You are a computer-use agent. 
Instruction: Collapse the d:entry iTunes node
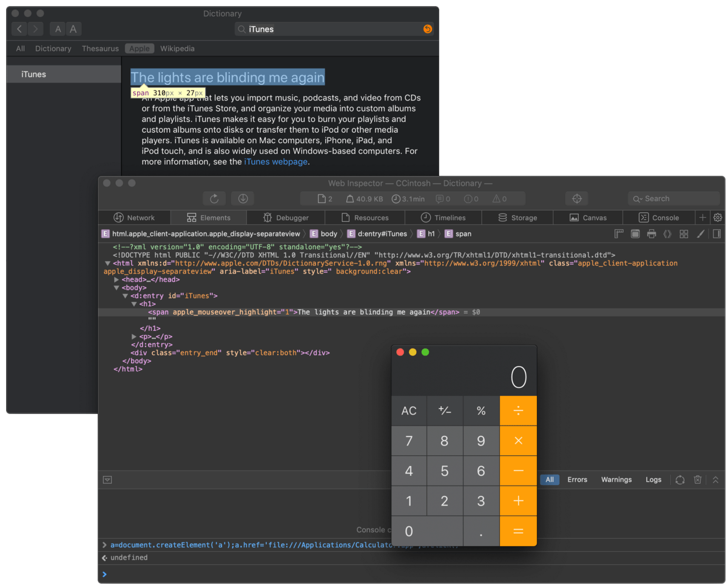click(x=125, y=296)
